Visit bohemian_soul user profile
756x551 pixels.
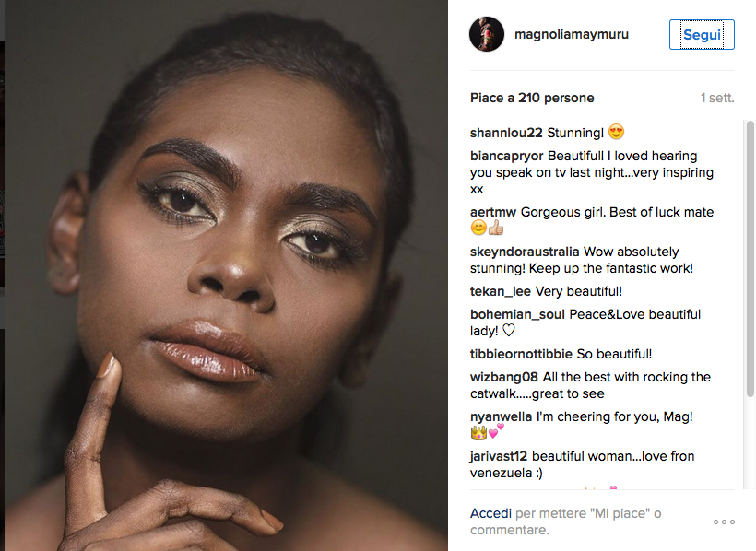(517, 314)
